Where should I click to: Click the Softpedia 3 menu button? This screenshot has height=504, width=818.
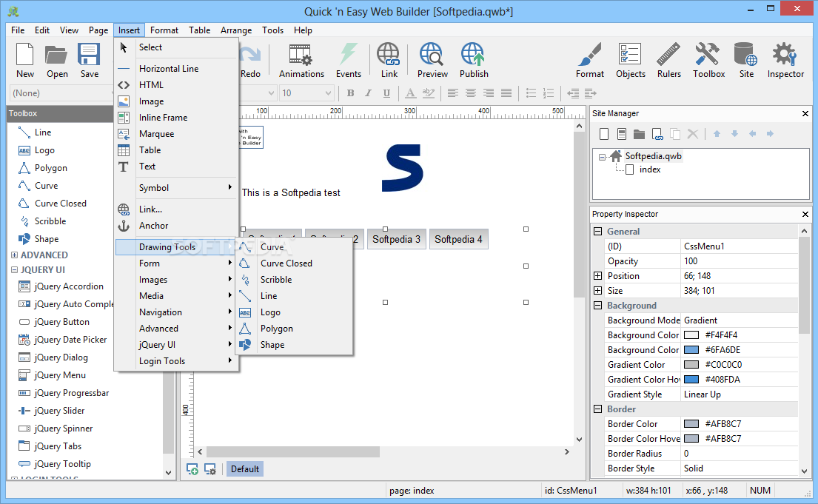(396, 239)
